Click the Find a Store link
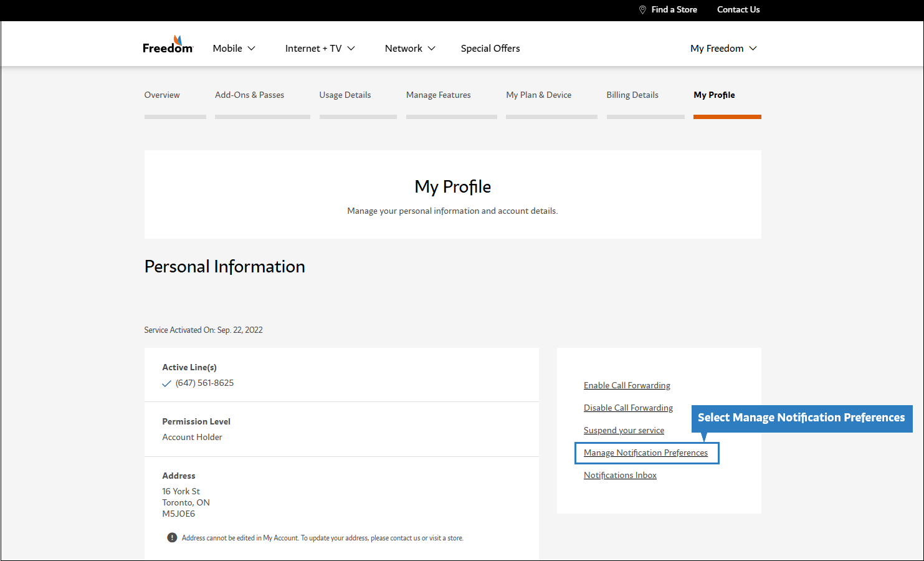The width and height of the screenshot is (924, 561). tap(674, 9)
